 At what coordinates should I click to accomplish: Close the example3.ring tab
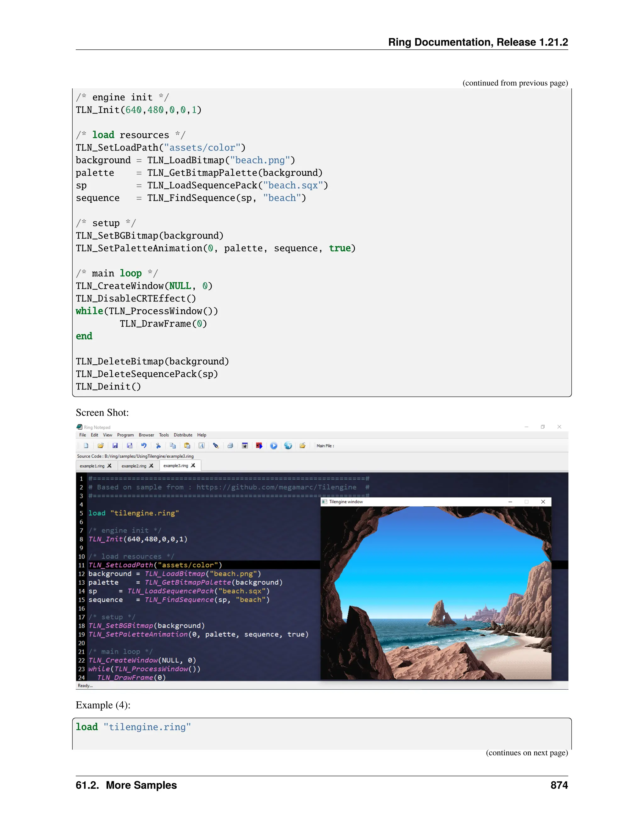coord(193,465)
